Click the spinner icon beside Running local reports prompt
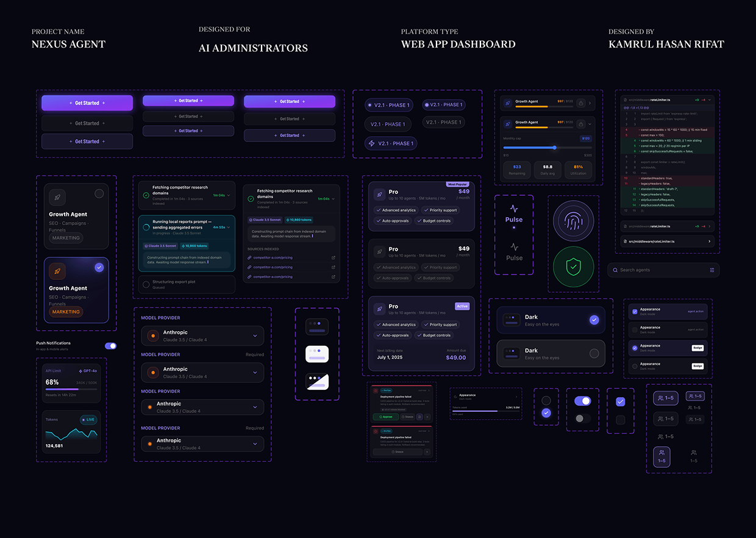This screenshot has height=538, width=756. 146,227
